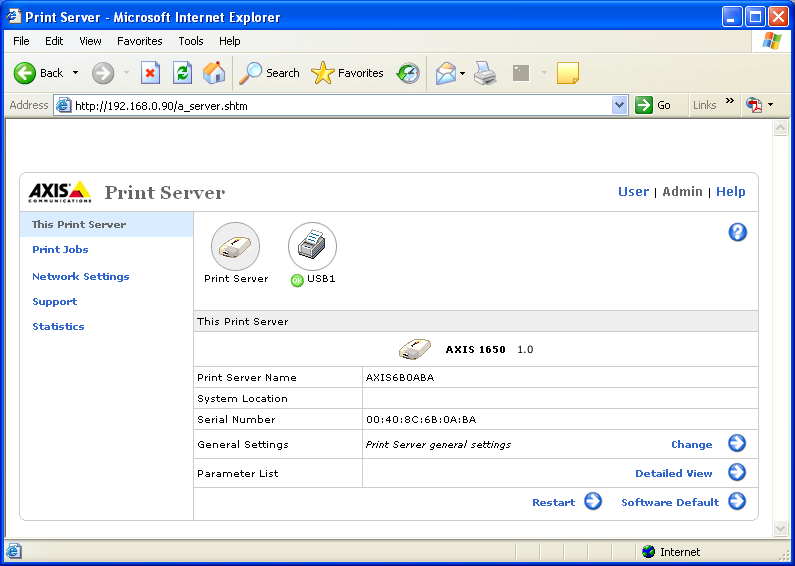Open the File menu

21,41
